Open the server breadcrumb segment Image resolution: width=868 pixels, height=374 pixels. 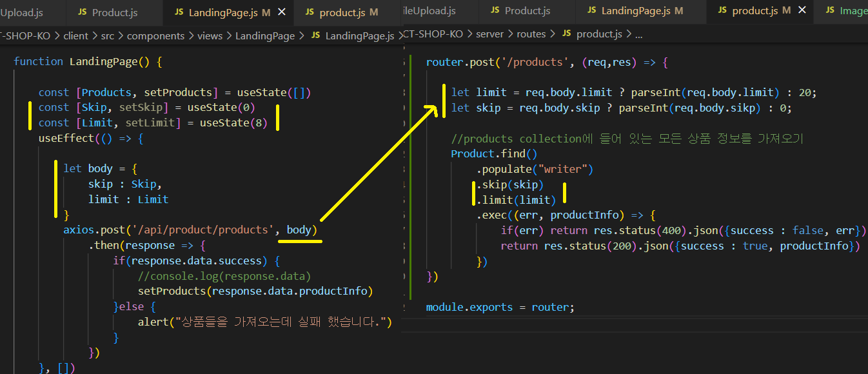tap(490, 34)
